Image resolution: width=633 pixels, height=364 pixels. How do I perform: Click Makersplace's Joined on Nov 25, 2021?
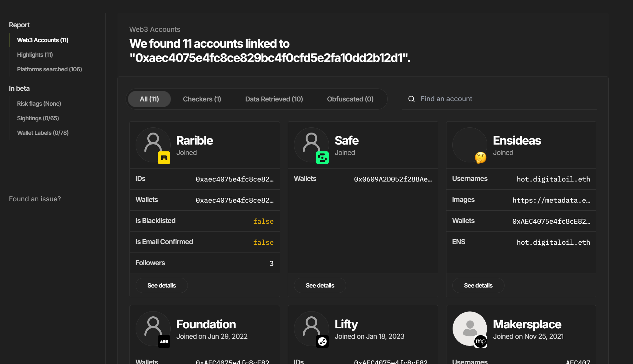[528, 336]
